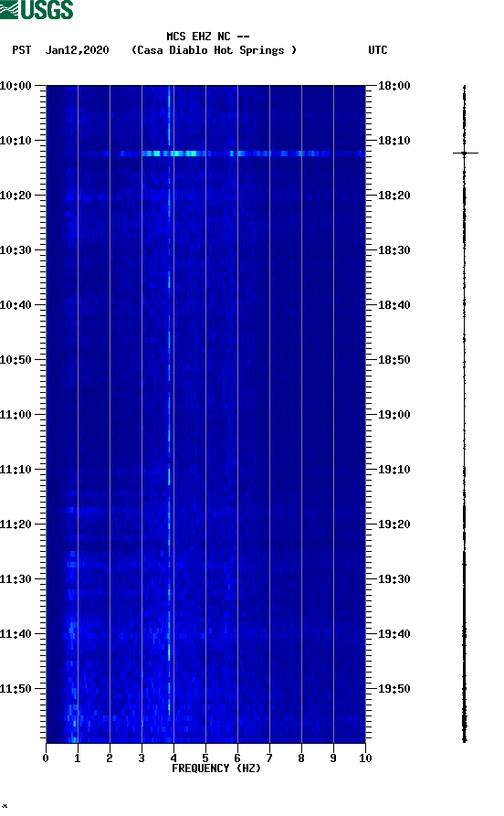Click the 'PST' timezone label
The width and height of the screenshot is (504, 816).
(22, 50)
